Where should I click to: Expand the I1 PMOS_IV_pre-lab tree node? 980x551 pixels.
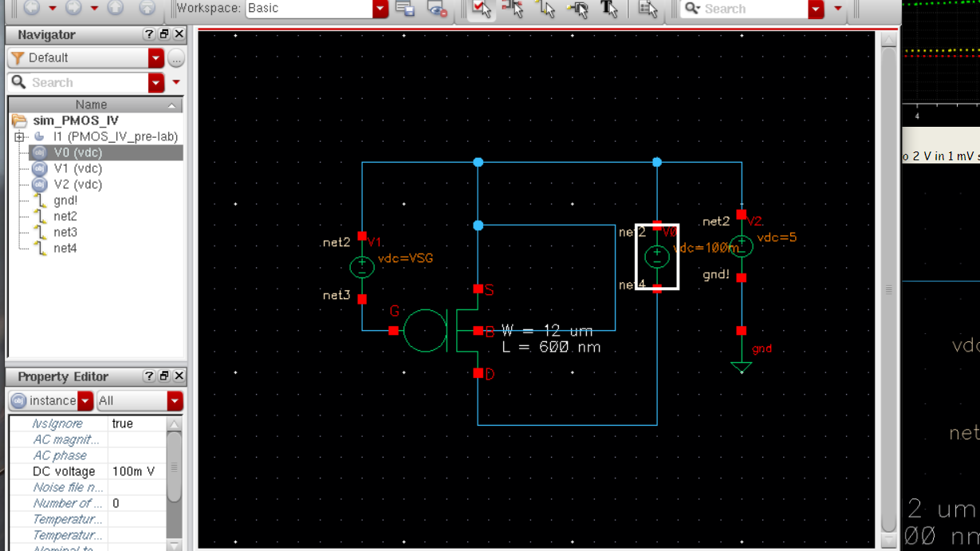(20, 137)
